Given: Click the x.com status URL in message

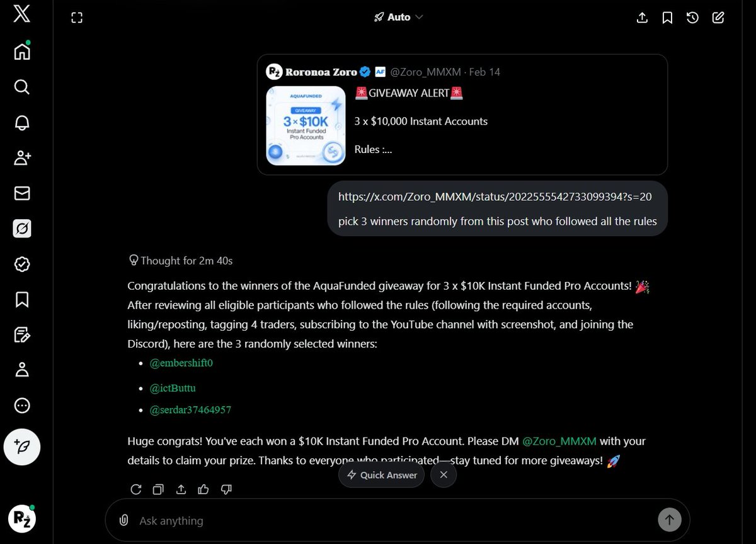Looking at the screenshot, I should (x=495, y=196).
